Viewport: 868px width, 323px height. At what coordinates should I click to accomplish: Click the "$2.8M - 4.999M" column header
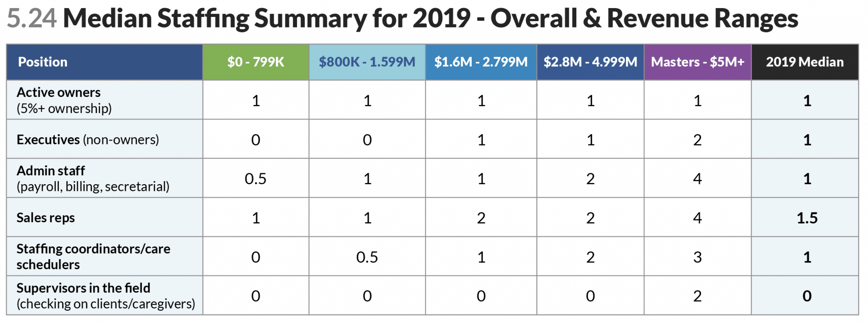(x=590, y=62)
